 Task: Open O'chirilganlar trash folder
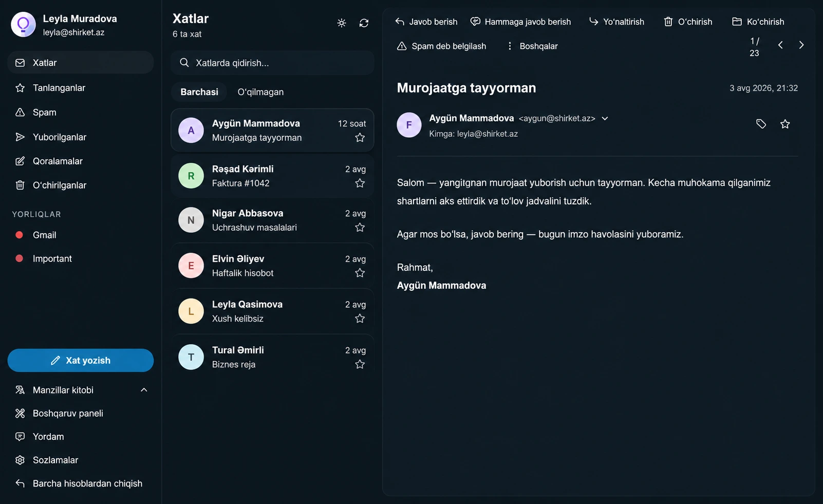[81, 185]
